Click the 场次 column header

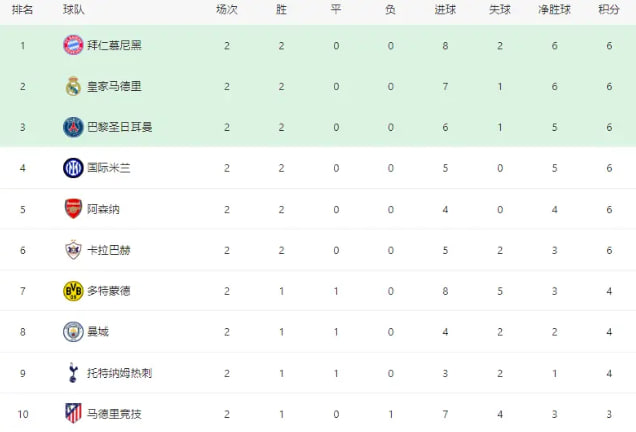(x=227, y=9)
